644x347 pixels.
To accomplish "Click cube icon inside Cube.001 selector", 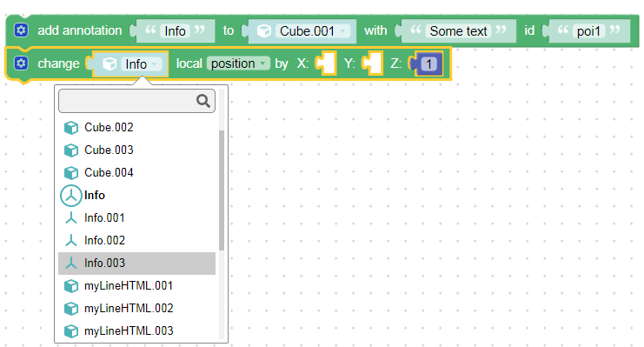I will (263, 31).
